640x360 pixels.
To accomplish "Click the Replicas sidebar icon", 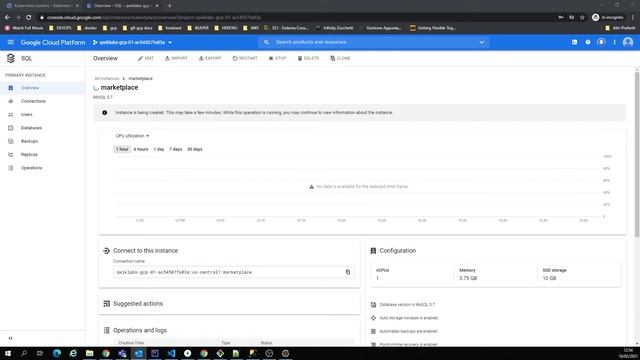I will click(x=11, y=155).
